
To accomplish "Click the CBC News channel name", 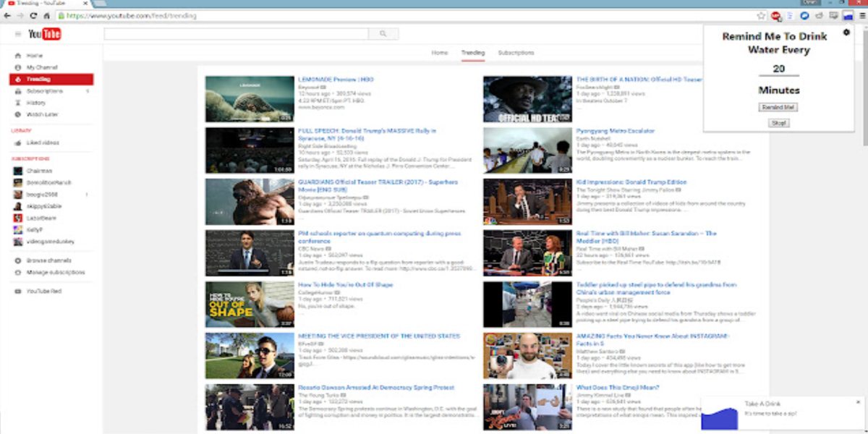I will click(312, 249).
